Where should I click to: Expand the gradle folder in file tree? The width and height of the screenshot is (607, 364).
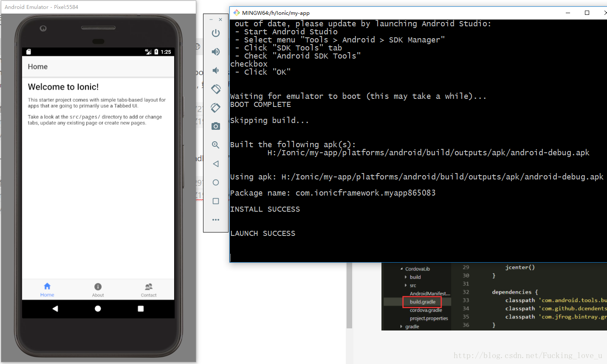tap(401, 327)
